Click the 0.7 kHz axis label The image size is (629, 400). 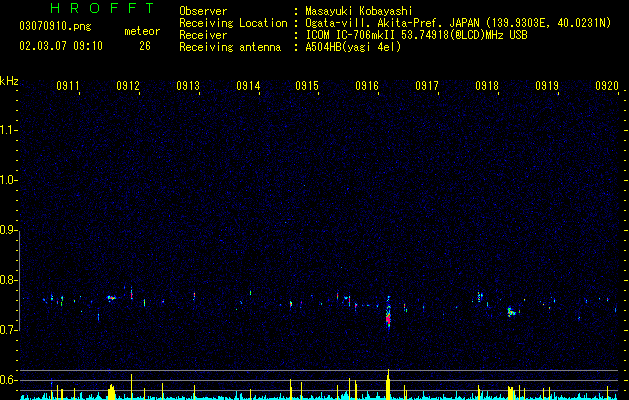click(x=8, y=330)
